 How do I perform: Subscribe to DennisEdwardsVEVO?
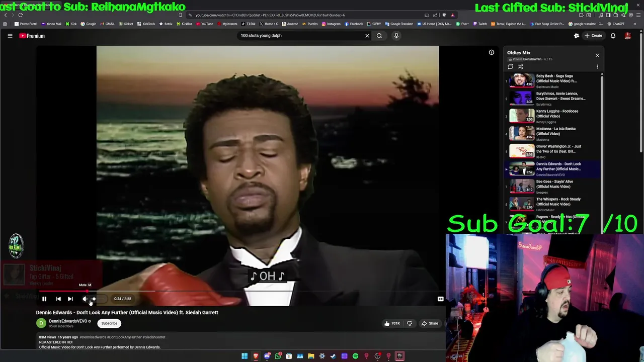point(109,323)
